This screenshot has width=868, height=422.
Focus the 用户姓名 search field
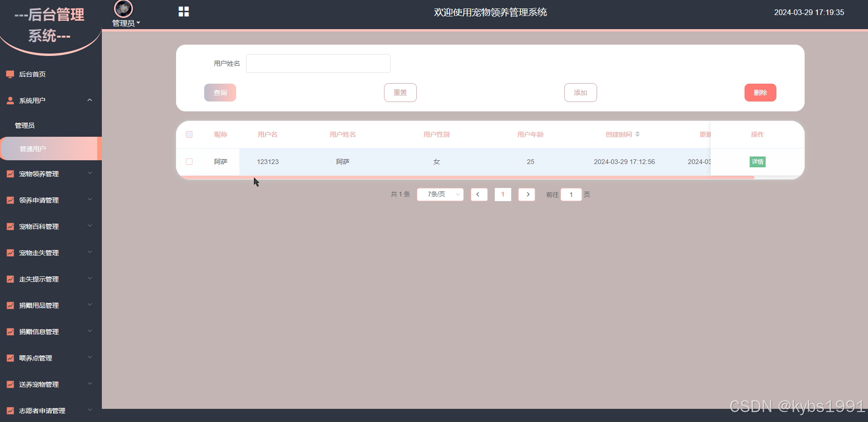pos(318,63)
